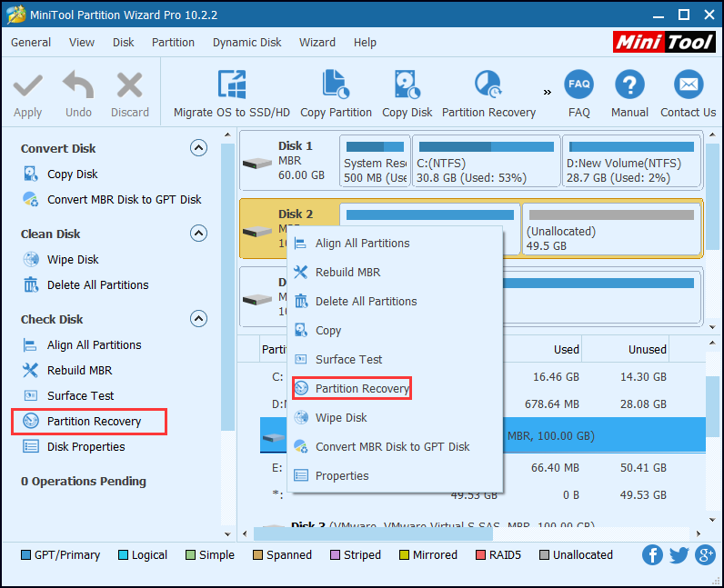Open the FAQ icon
This screenshot has width=724, height=588.
click(578, 85)
